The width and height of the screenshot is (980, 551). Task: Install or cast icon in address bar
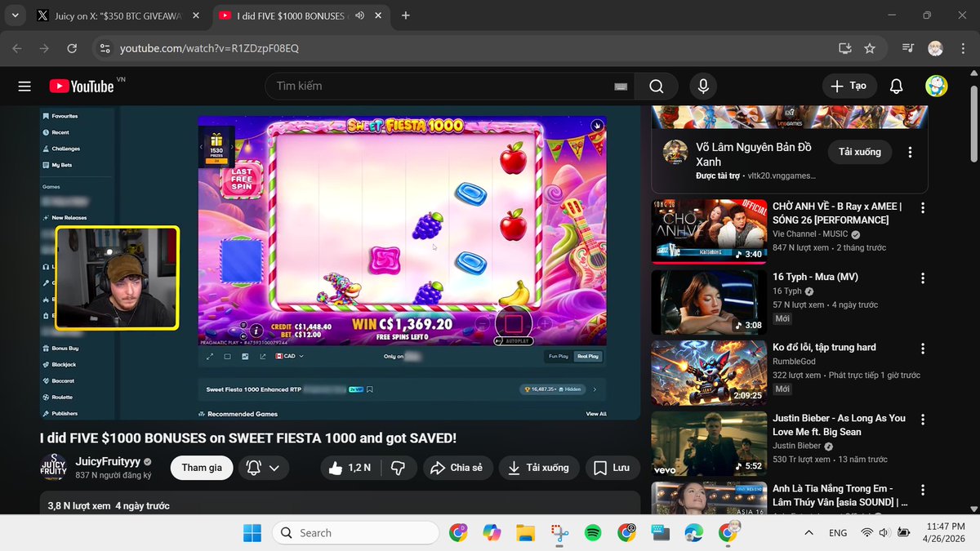point(844,48)
